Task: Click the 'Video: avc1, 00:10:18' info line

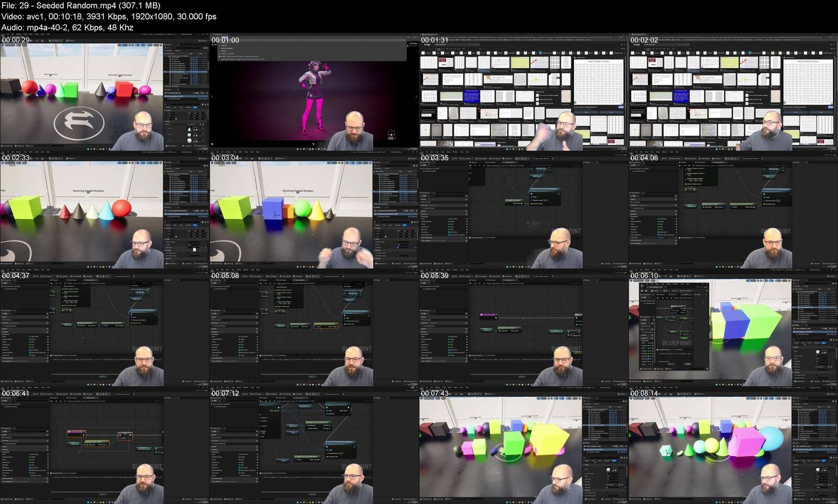Action: (x=109, y=16)
